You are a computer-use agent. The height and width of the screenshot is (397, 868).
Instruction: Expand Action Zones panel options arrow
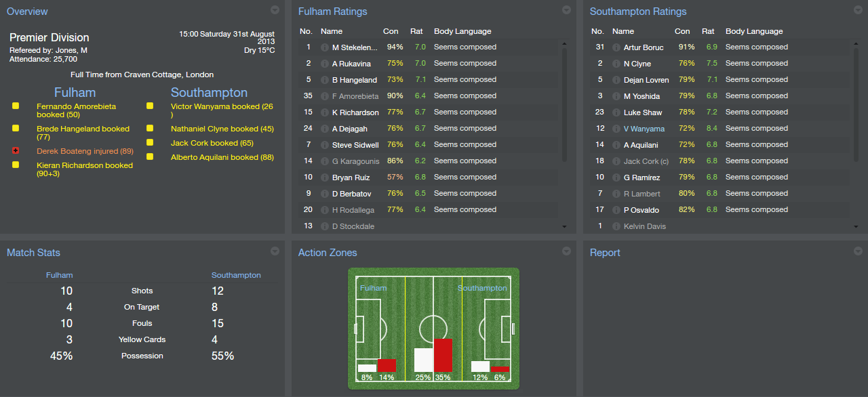566,251
